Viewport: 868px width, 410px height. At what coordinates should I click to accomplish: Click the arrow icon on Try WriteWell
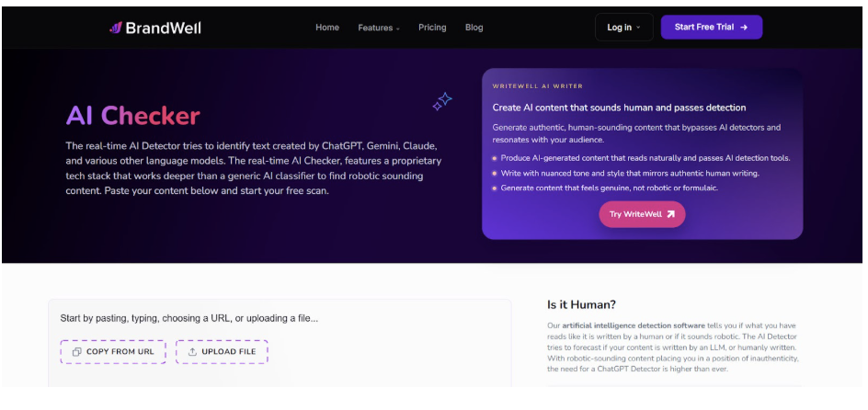(671, 214)
